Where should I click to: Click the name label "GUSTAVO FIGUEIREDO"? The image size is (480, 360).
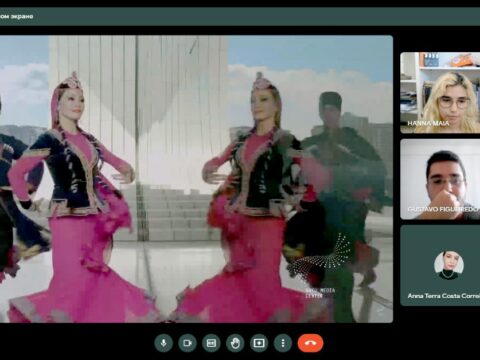tap(443, 209)
